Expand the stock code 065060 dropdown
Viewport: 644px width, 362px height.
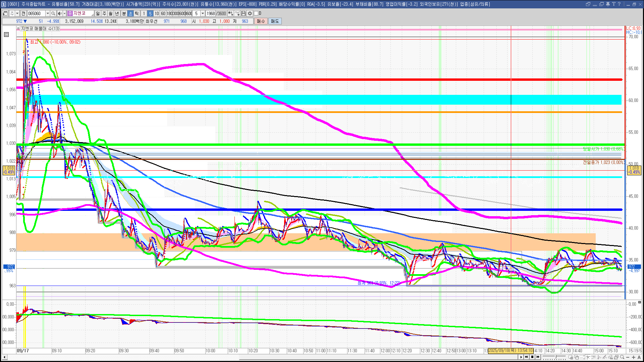point(48,13)
